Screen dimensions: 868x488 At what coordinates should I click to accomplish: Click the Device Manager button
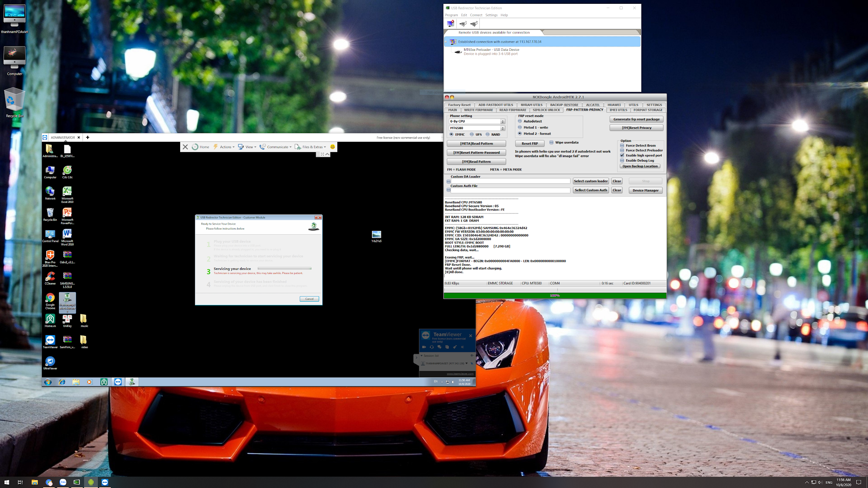point(645,191)
